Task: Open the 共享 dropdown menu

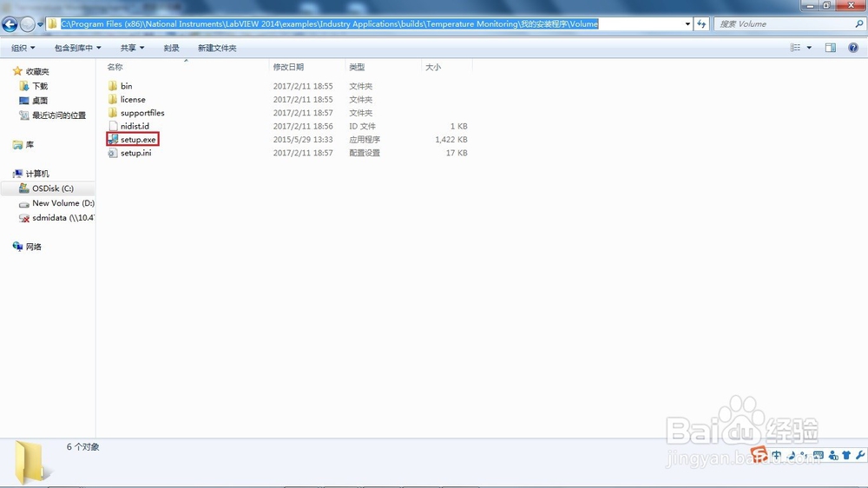Action: click(x=132, y=48)
